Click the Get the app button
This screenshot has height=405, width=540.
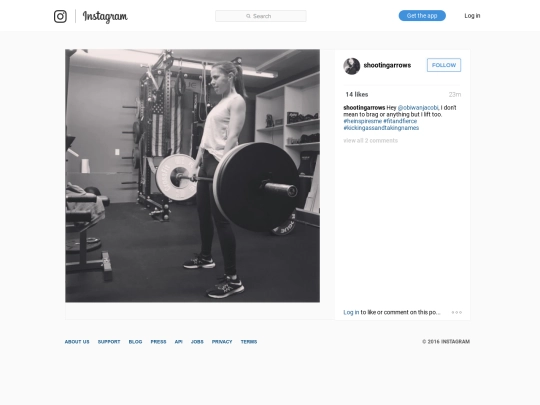[x=422, y=16]
